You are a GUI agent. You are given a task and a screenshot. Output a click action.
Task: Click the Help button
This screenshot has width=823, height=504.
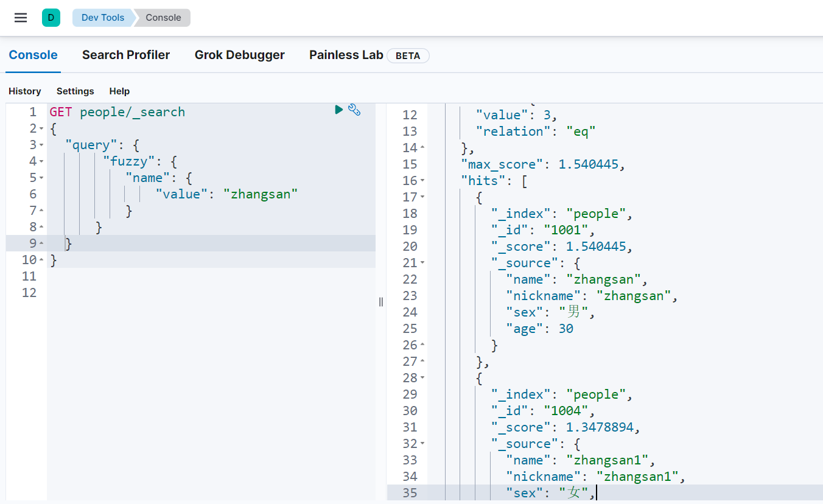click(119, 91)
